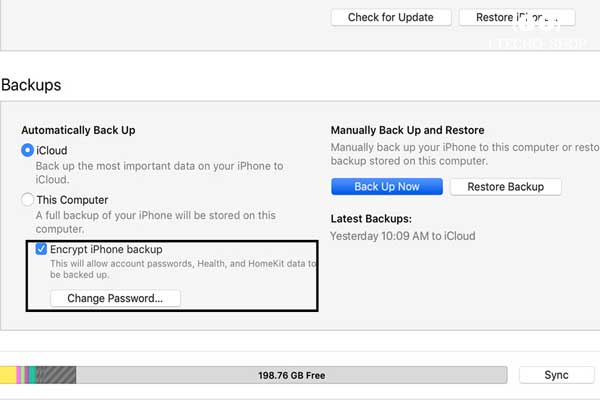The height and width of the screenshot is (400, 600).
Task: Click the pink segment of storage bar
Action: click(19, 375)
